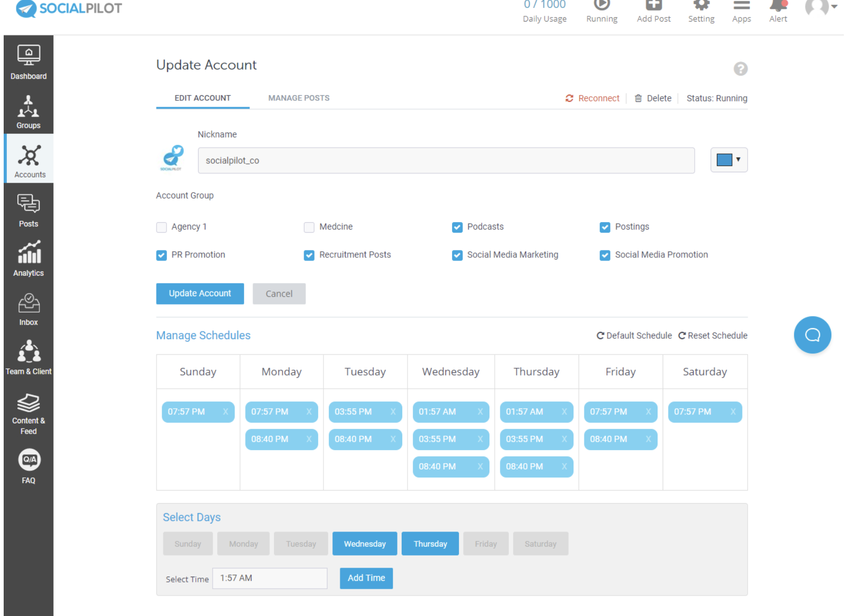847x616 pixels.
Task: Open Content & Feed section
Action: click(28, 413)
